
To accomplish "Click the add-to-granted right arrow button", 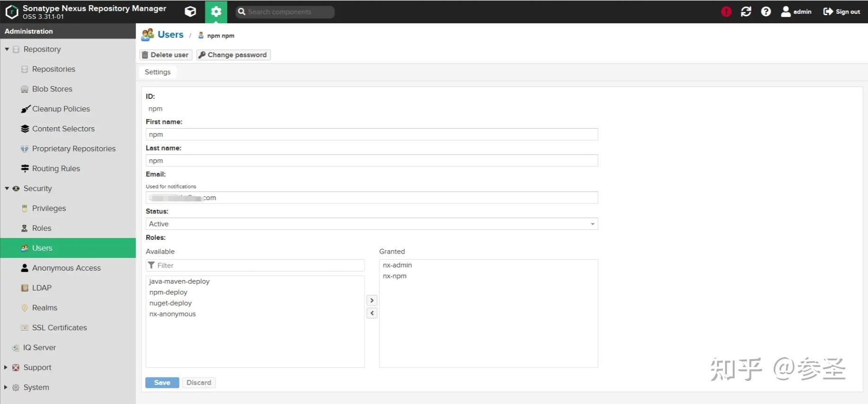I will (x=372, y=300).
